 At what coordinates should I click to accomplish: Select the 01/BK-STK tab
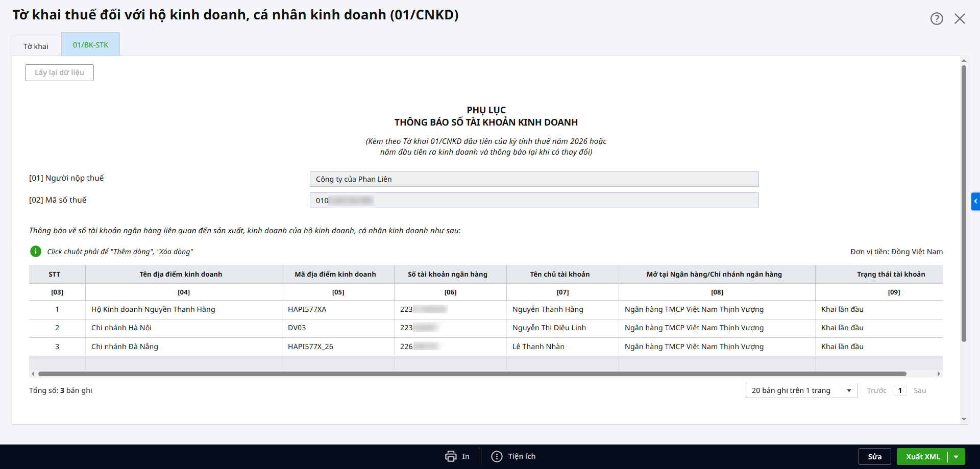point(90,45)
